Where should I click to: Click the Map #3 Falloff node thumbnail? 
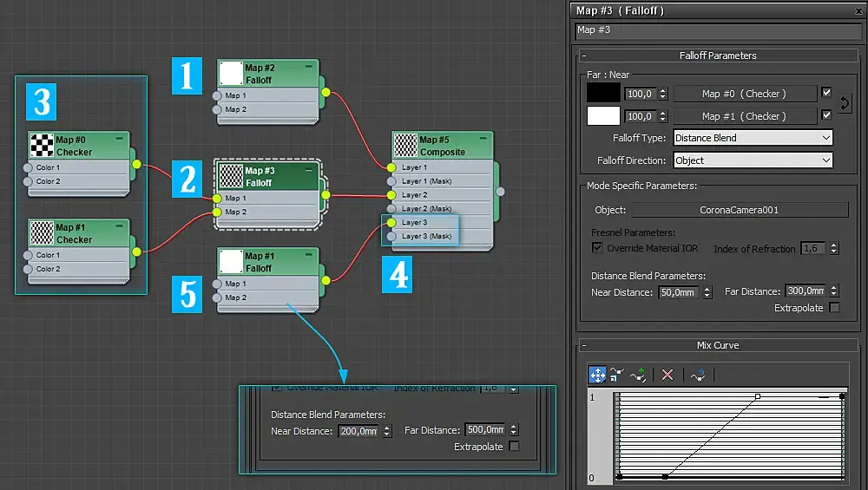(231, 176)
